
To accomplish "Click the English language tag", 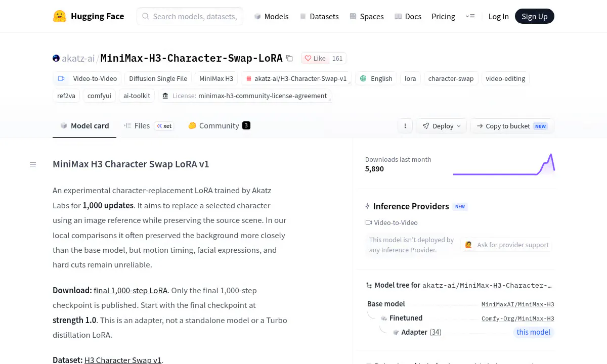I will point(376,78).
